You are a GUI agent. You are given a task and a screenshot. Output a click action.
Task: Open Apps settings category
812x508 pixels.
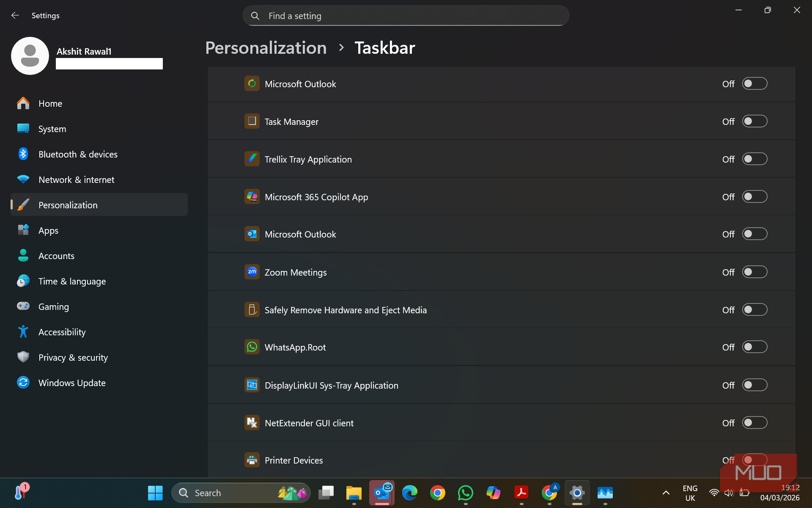pos(99,230)
